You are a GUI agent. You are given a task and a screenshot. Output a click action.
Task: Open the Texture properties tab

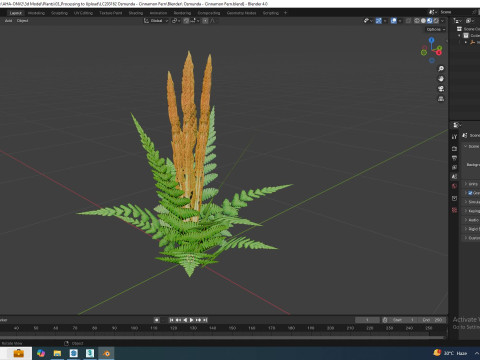click(454, 210)
